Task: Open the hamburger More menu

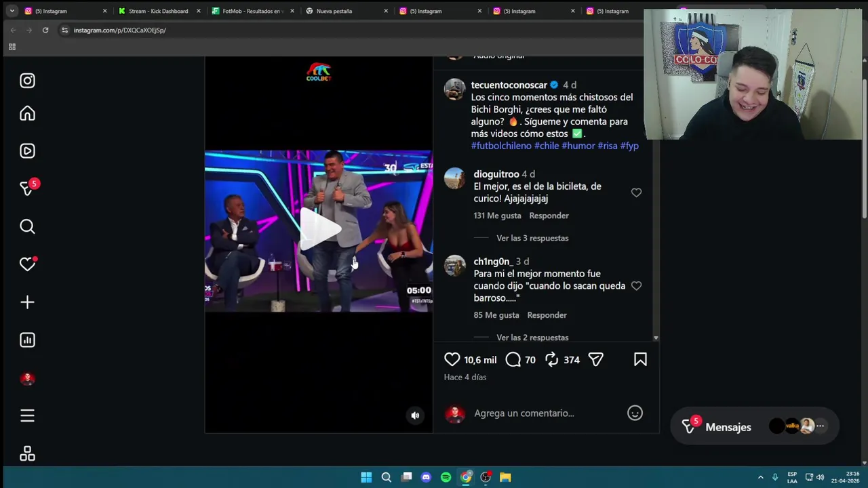Action: click(27, 415)
